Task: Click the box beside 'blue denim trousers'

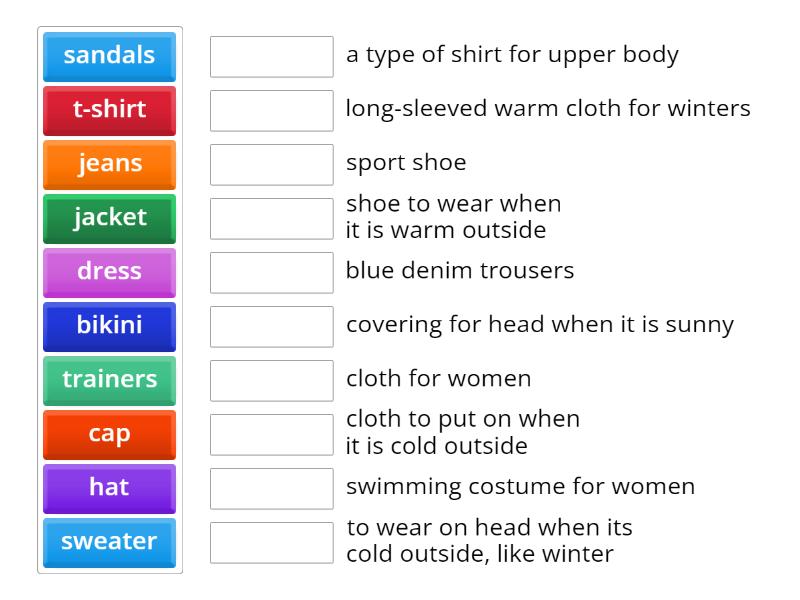Action: [272, 270]
